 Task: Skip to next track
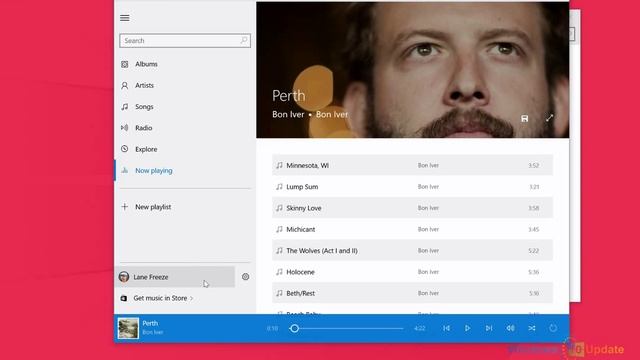click(489, 328)
